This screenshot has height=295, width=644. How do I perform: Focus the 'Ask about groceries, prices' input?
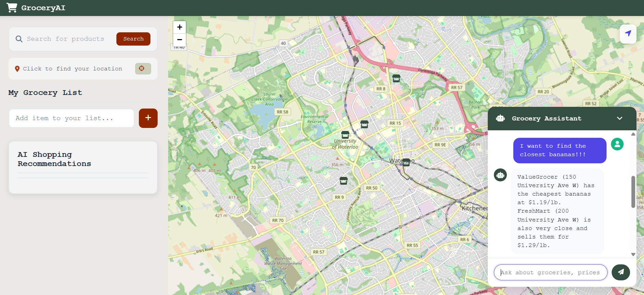coord(550,273)
